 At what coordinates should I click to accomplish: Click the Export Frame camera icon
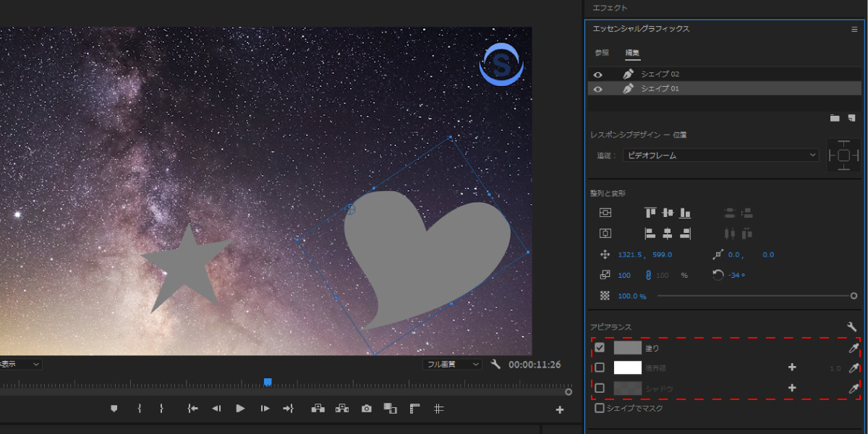point(367,409)
